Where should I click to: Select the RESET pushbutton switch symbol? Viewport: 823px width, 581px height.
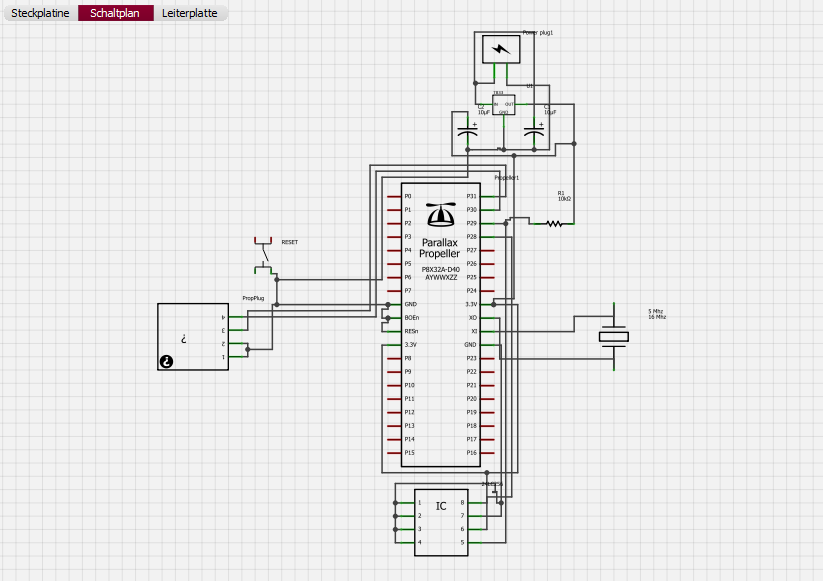pos(264,256)
